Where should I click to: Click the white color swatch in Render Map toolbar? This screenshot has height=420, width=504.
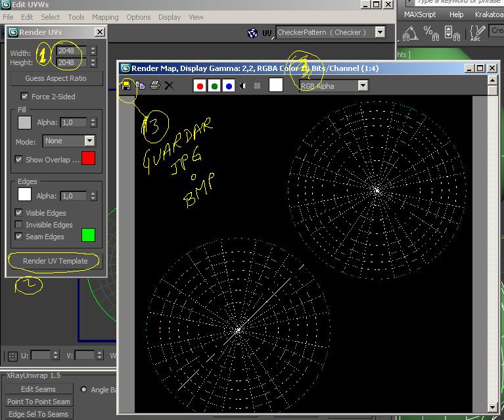point(276,85)
